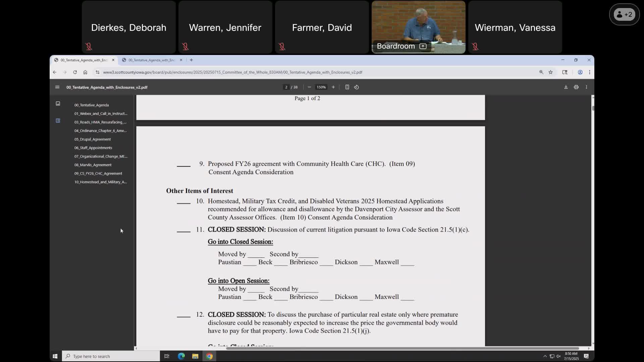The image size is (644, 362).
Task: Download the PDF document
Action: (566, 87)
